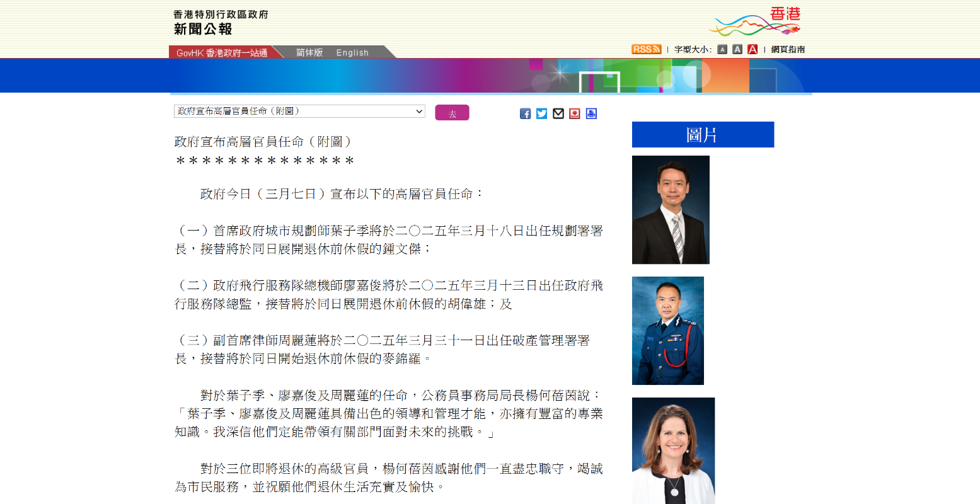The image size is (980, 504).
Task: Select the smallest font size A
Action: click(x=722, y=49)
